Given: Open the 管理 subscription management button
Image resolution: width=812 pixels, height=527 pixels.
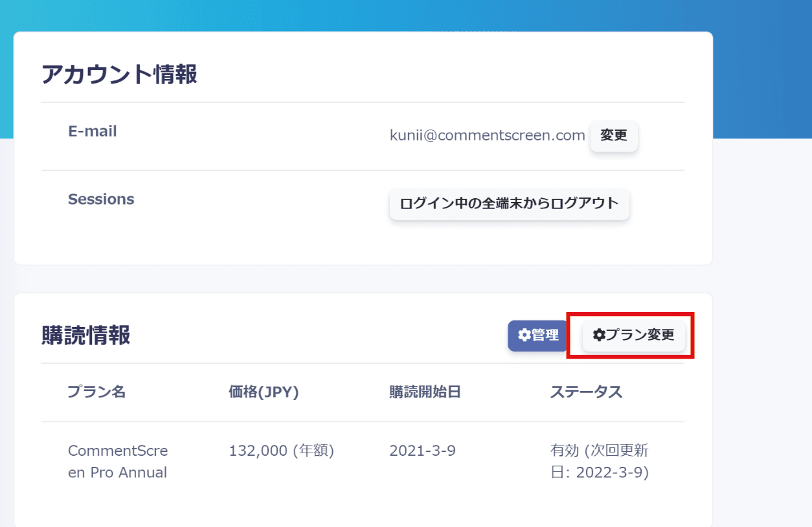Looking at the screenshot, I should tap(537, 335).
